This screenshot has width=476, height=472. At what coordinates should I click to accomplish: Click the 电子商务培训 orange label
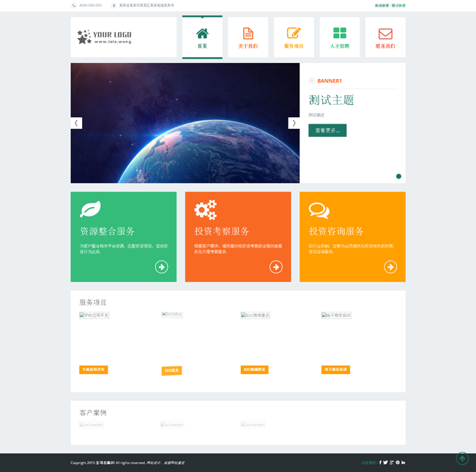(x=335, y=370)
